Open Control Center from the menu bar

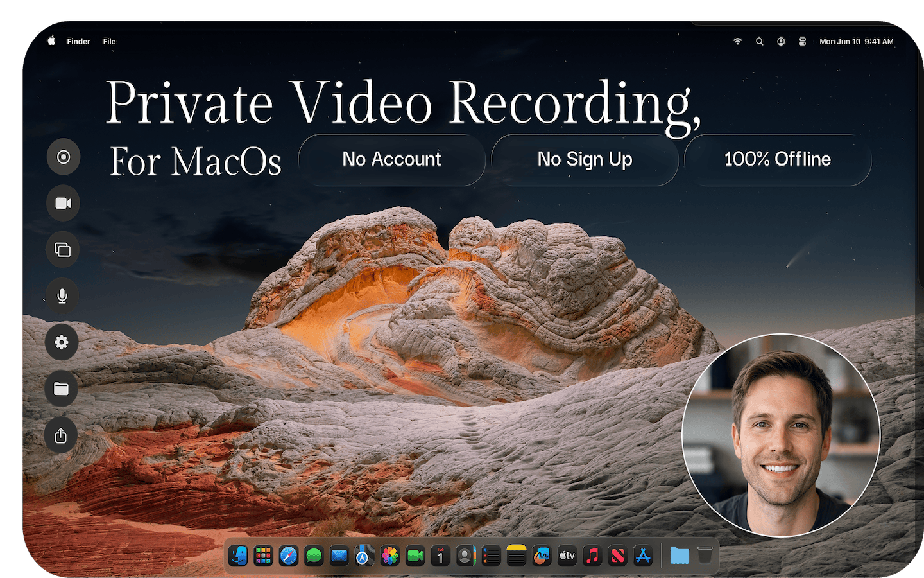click(x=802, y=41)
